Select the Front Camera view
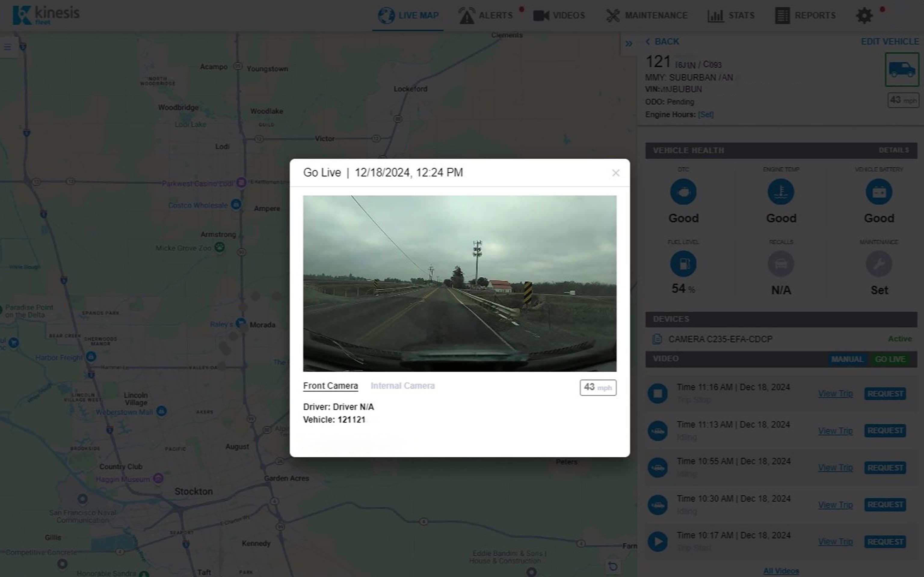The width and height of the screenshot is (924, 577). click(330, 386)
